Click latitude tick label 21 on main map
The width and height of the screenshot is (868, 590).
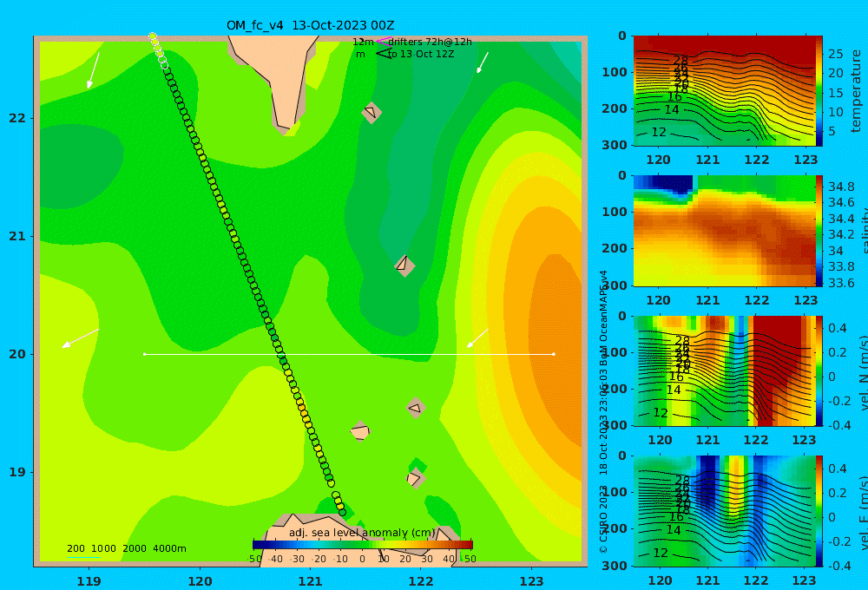coord(17,236)
